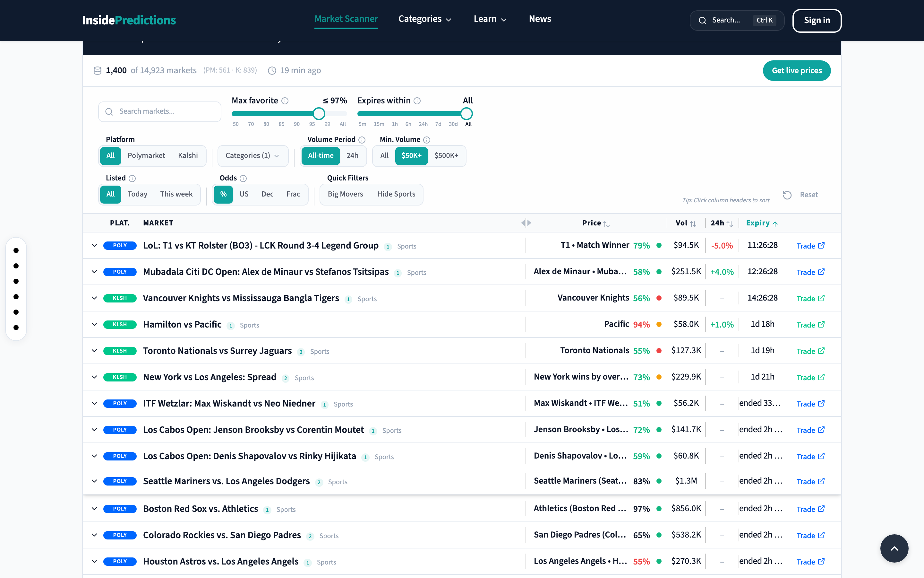
Task: Click the KLSH badge on Vancouver Knights row
Action: pyautogui.click(x=120, y=298)
